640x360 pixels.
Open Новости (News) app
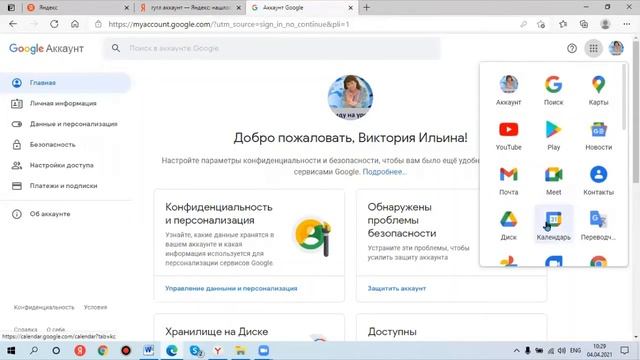coord(598,136)
